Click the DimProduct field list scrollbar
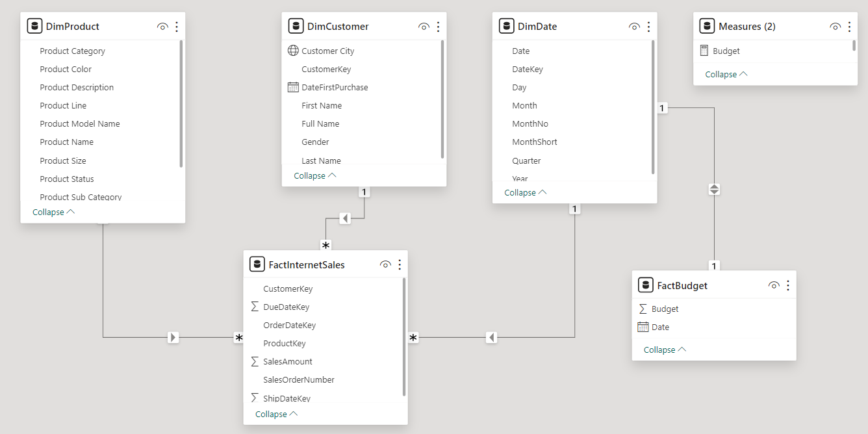This screenshot has width=868, height=434. click(181, 104)
